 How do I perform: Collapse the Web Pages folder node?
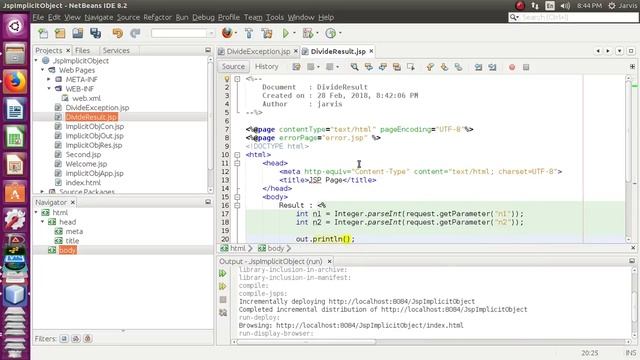pos(42,70)
